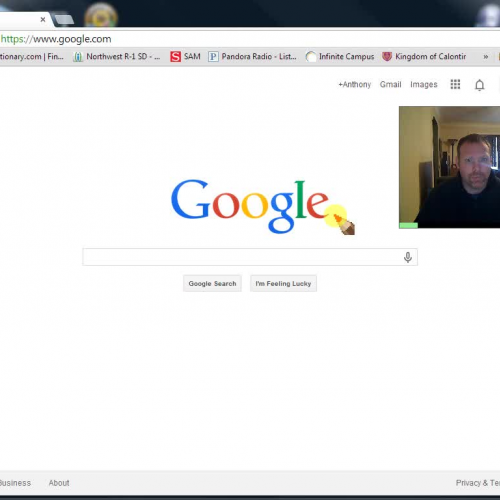The image size is (500, 500).
Task: Click the Infinite Campus favicon
Action: pyautogui.click(x=311, y=57)
